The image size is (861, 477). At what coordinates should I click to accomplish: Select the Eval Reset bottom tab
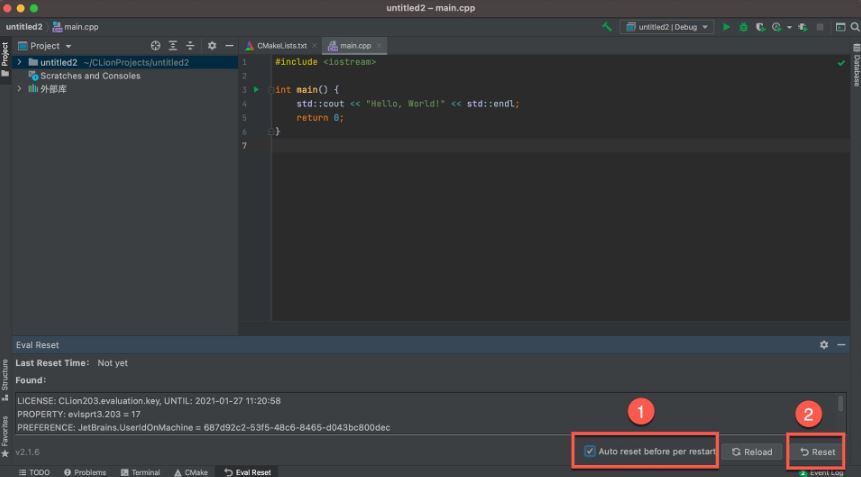click(x=247, y=472)
